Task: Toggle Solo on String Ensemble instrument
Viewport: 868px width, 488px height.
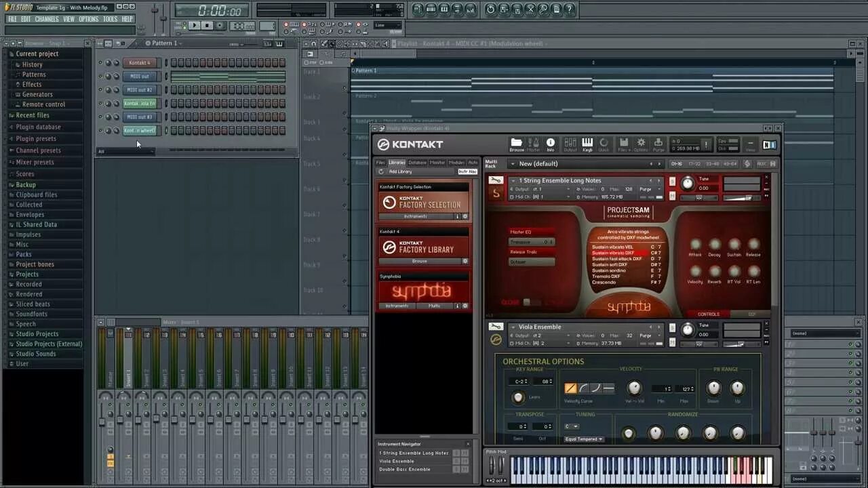Action: [673, 181]
